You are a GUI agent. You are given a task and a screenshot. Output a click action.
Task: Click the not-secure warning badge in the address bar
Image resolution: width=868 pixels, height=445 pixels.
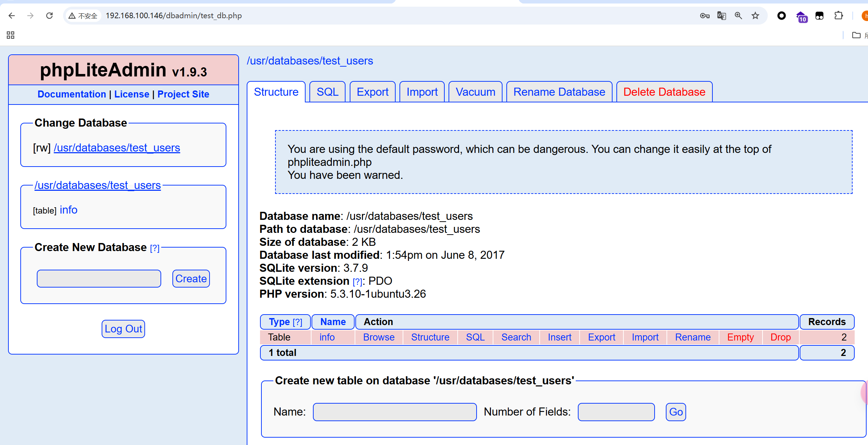point(83,16)
